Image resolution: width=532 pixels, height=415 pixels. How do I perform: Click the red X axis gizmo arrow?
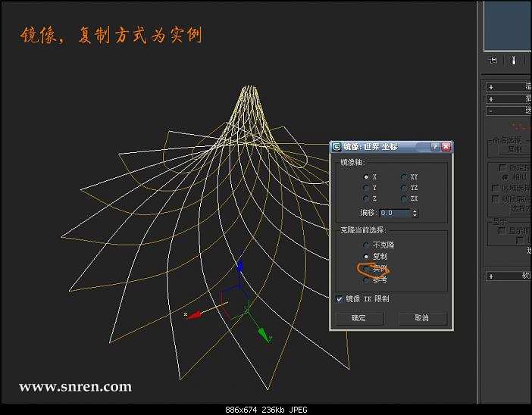pyautogui.click(x=194, y=316)
